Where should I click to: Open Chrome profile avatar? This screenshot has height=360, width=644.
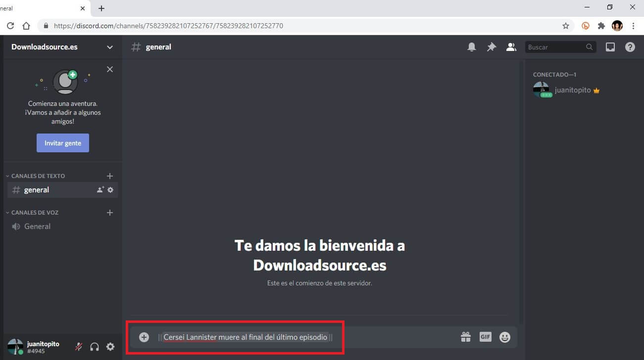(617, 26)
